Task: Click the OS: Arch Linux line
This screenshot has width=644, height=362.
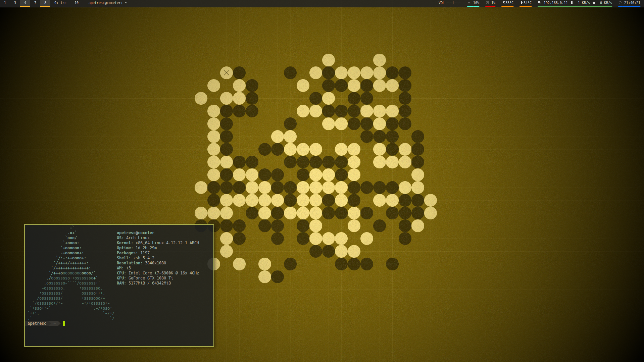Action: pyautogui.click(x=133, y=238)
